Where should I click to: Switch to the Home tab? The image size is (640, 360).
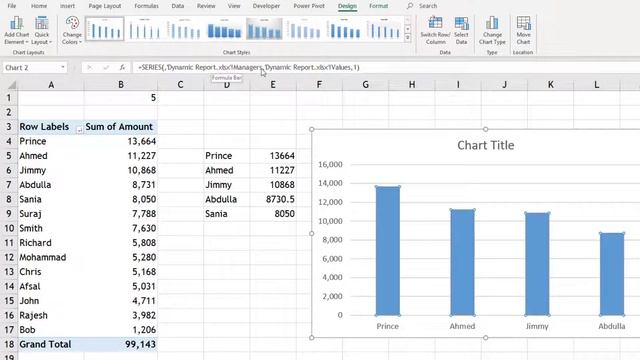click(39, 6)
